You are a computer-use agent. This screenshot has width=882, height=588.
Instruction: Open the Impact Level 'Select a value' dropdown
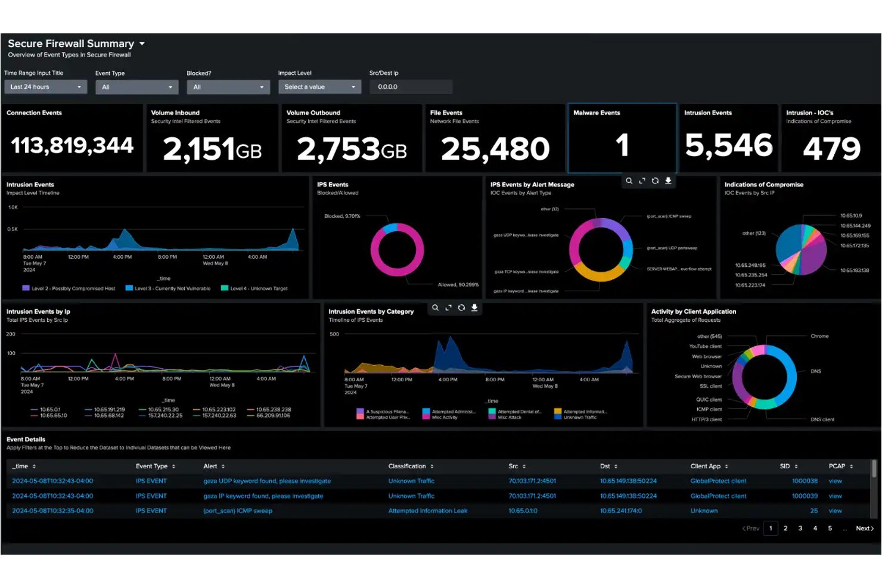(319, 87)
